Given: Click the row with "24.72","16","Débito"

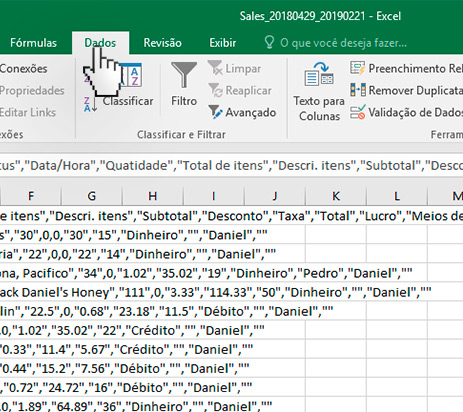Looking at the screenshot, I should tap(126, 388).
